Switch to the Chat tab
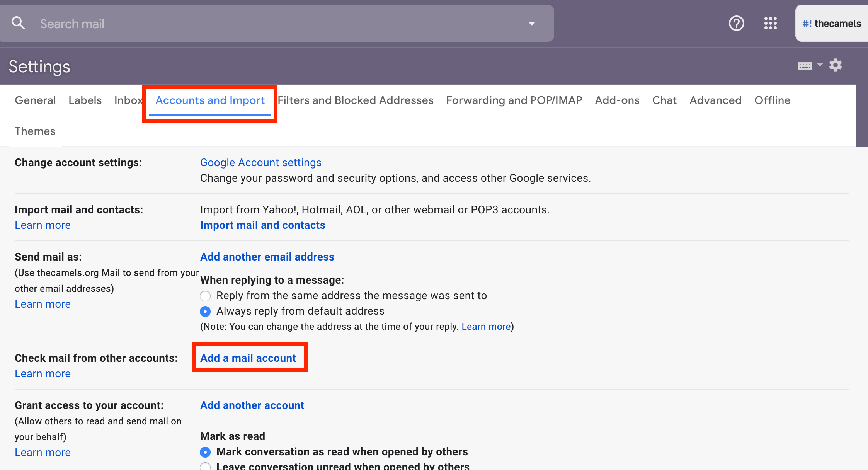 (x=664, y=100)
